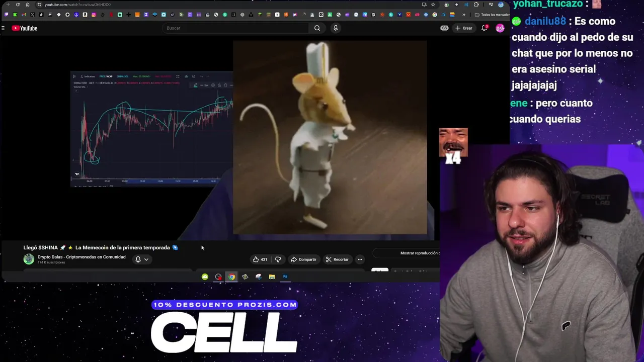Screen dimensions: 644x362
Task: Open File Explorer from the taskbar
Action: point(272,277)
